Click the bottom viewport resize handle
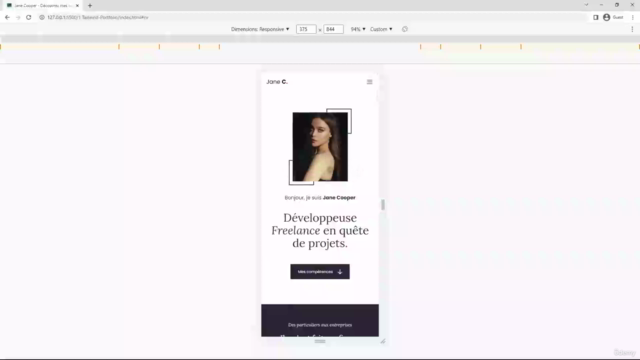 click(320, 341)
